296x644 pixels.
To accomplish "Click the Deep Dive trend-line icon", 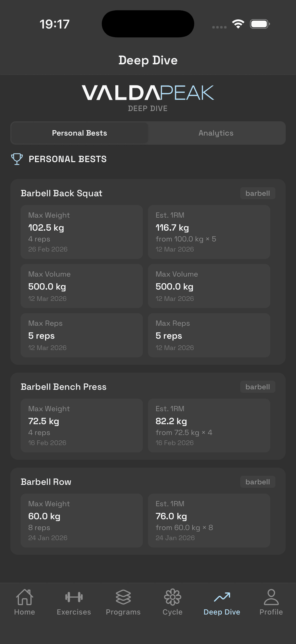I will point(222,597).
